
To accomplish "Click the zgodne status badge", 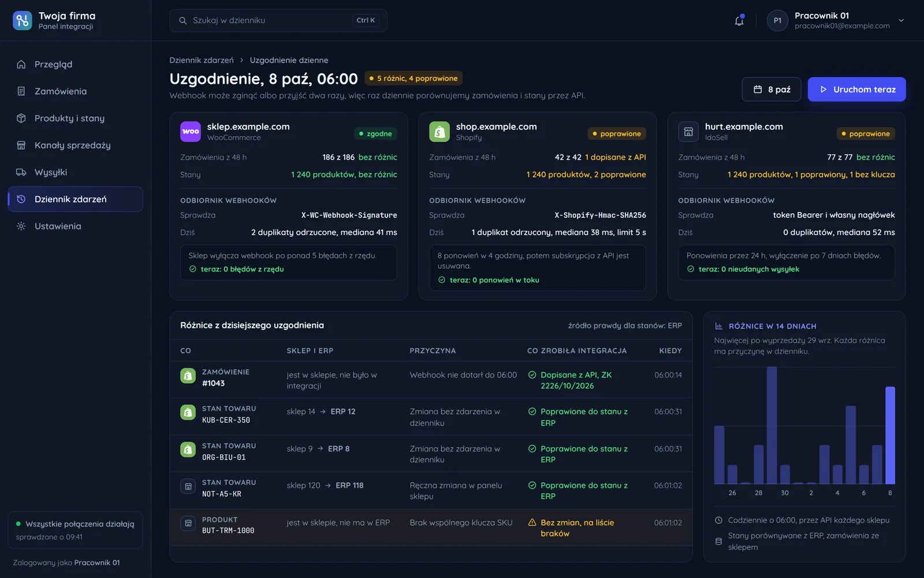I will click(375, 134).
